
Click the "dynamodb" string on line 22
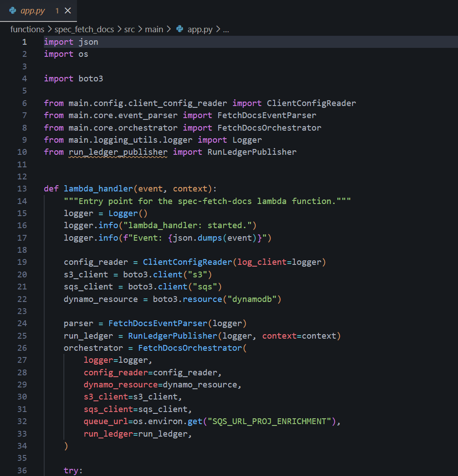pos(252,299)
